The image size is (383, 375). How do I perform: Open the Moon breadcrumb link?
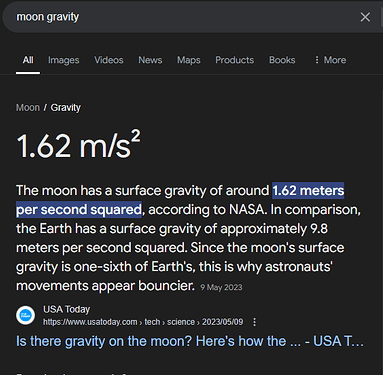click(x=28, y=108)
